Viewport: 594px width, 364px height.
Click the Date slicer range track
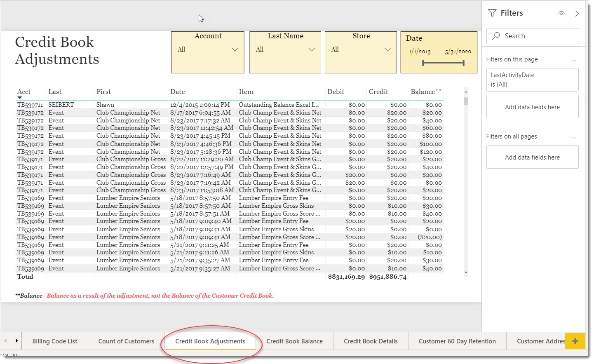tap(443, 63)
